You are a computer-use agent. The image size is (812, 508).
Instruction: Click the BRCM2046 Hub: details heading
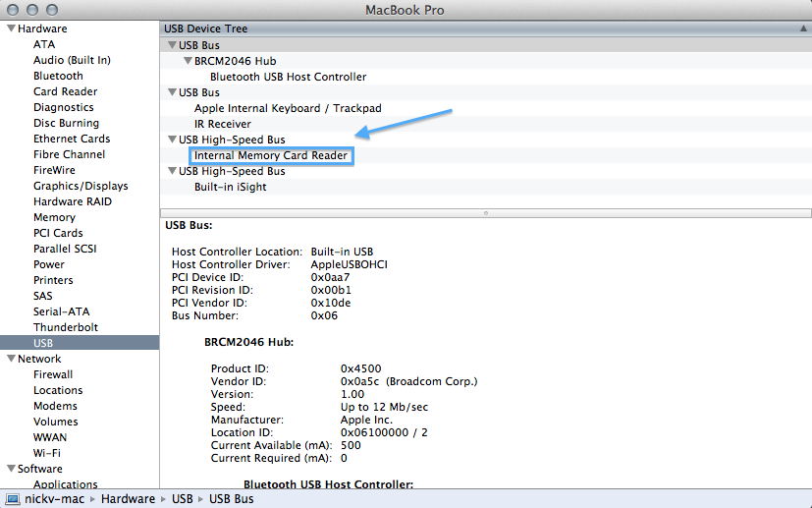point(249,342)
